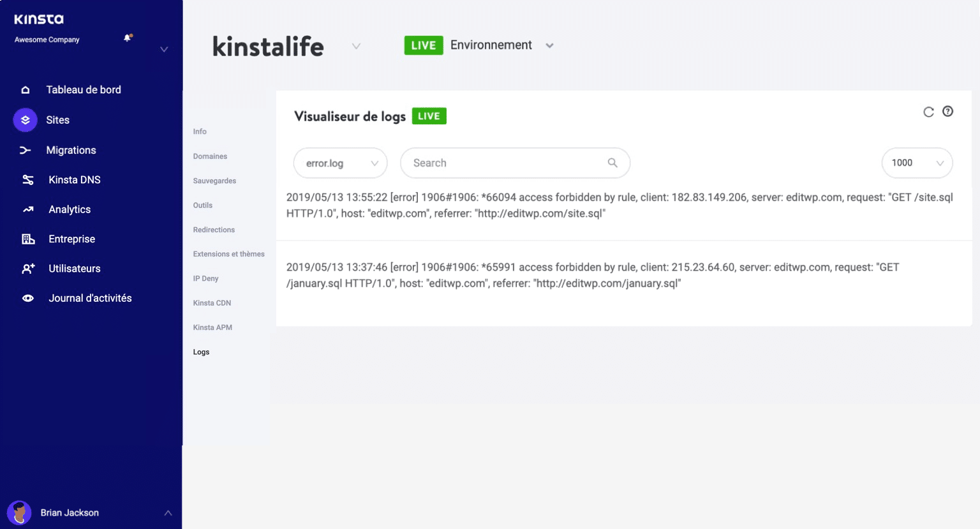The height and width of the screenshot is (529, 980).
Task: Click the Entreprise sidebar entry
Action: coord(71,239)
